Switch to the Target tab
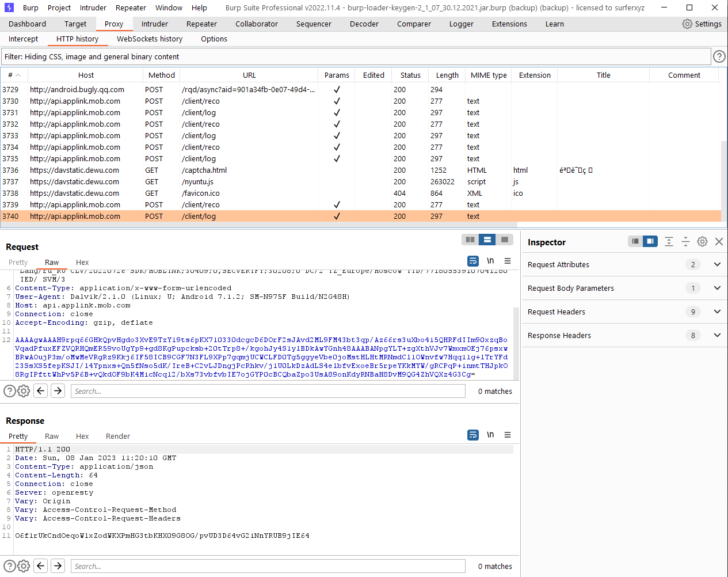The height and width of the screenshot is (577, 728). pos(75,24)
